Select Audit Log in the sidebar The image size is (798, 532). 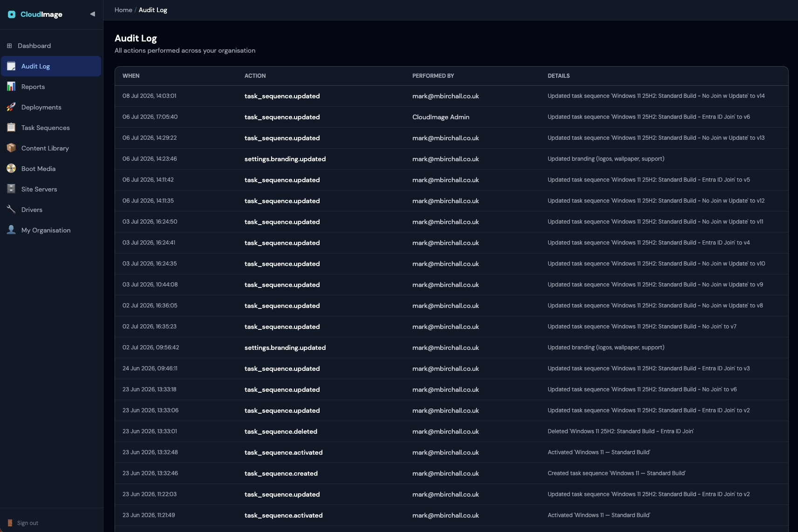click(51, 66)
